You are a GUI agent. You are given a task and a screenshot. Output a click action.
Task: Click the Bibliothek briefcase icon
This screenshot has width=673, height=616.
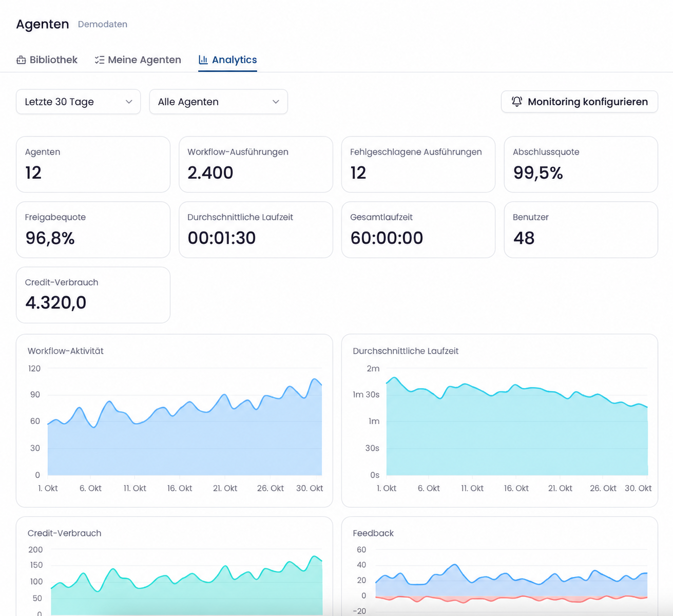click(x=21, y=60)
